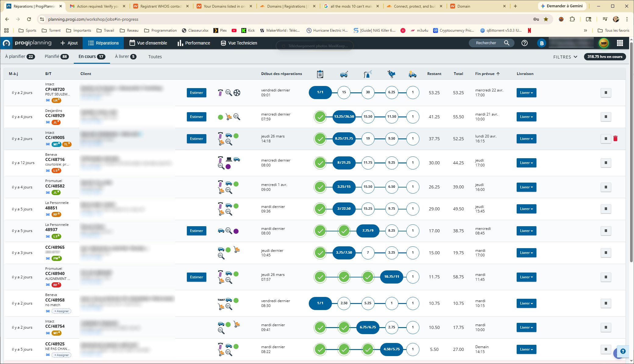Image resolution: width=634 pixels, height=364 pixels.
Task: Click the 13.25/26.50 progress step for CC/48929
Action: point(344,117)
